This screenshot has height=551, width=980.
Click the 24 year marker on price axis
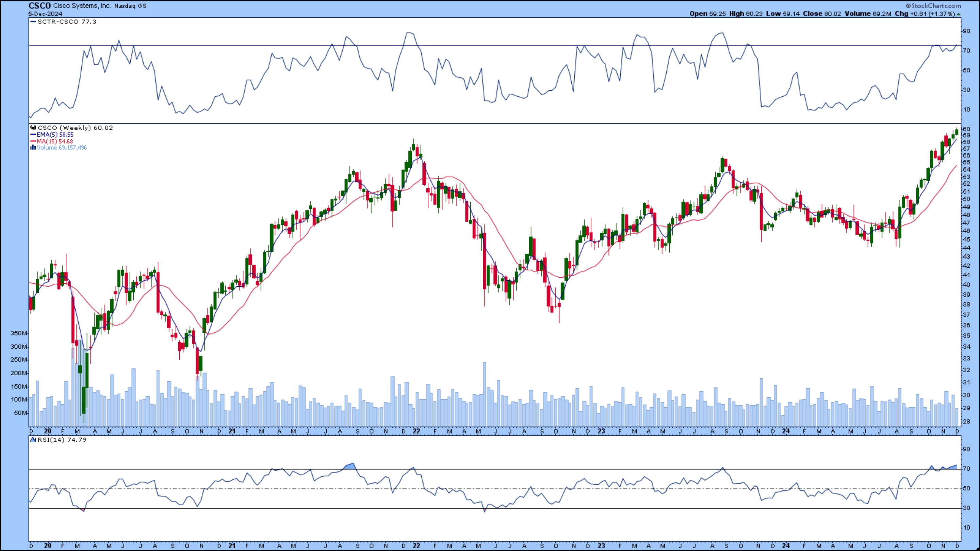tap(786, 431)
